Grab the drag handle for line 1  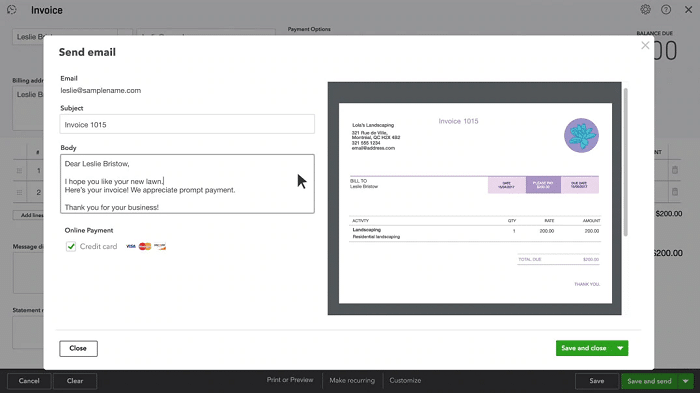pyautogui.click(x=19, y=171)
